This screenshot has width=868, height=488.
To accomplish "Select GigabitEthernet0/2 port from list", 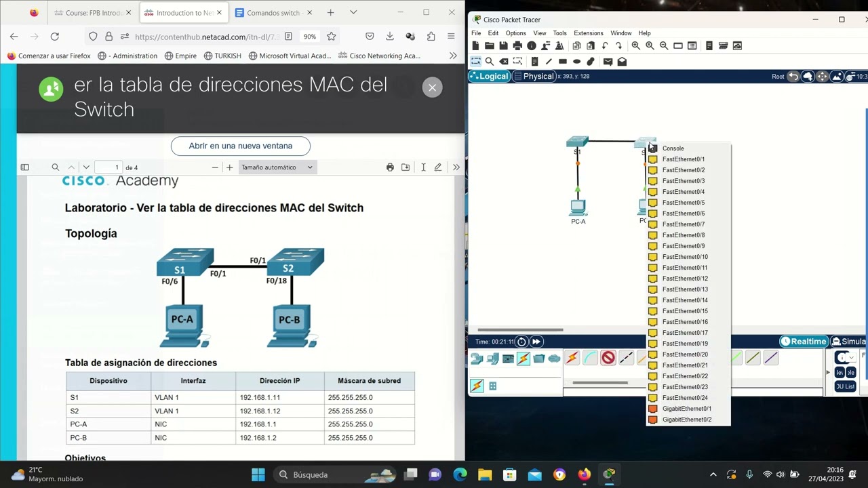I will pyautogui.click(x=688, y=420).
